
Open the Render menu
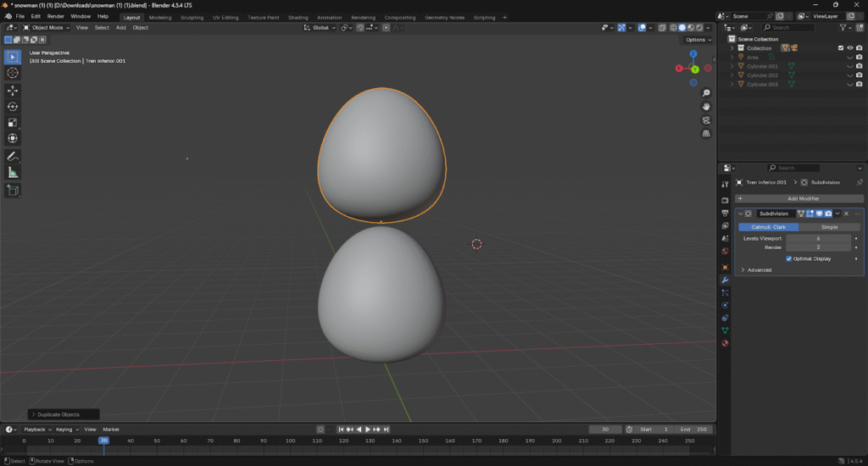click(55, 16)
